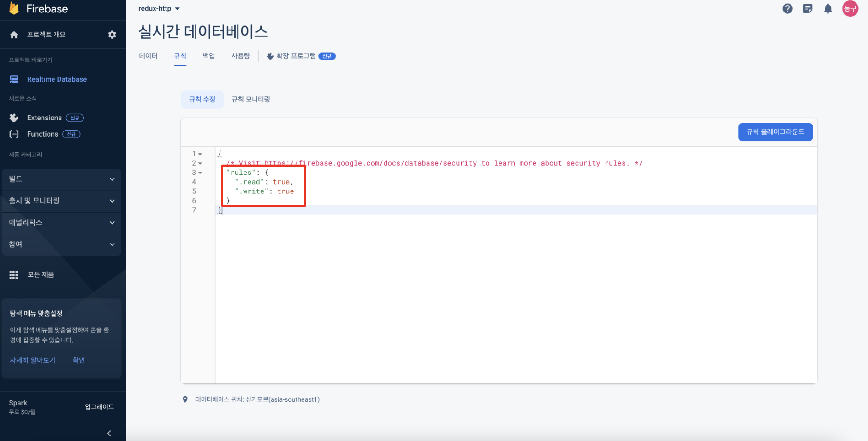Click the Firebase logo icon
868x441 pixels.
click(x=14, y=8)
